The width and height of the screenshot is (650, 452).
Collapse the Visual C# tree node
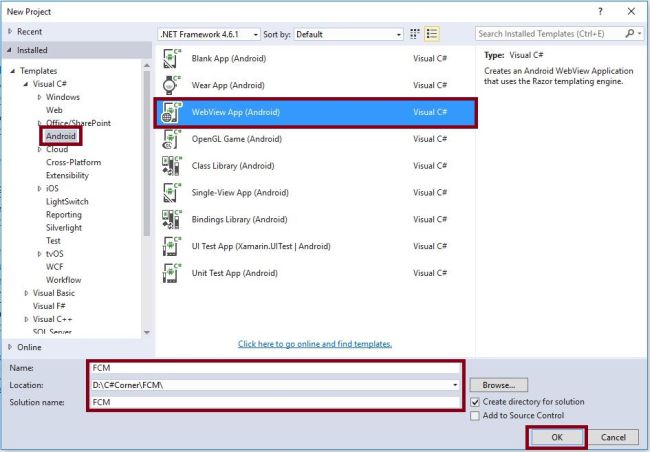(26, 84)
